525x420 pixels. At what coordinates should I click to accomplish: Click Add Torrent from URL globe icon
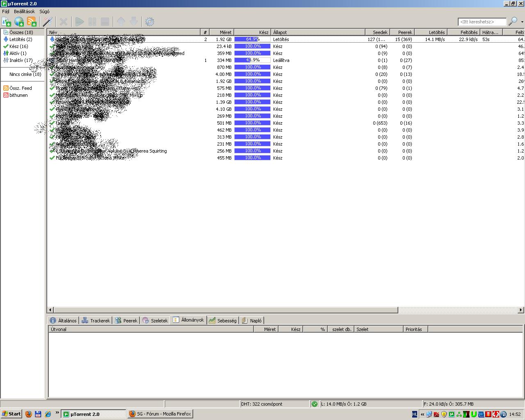coord(19,22)
